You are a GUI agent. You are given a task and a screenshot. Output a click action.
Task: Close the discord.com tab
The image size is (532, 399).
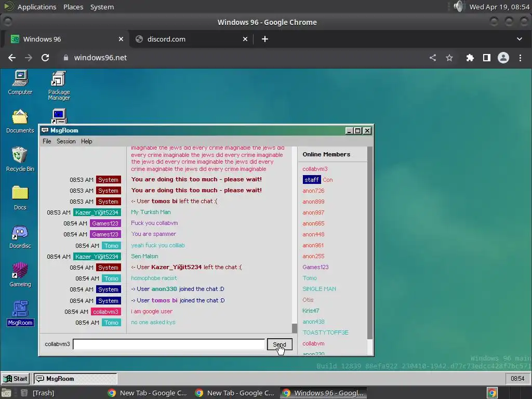click(245, 39)
